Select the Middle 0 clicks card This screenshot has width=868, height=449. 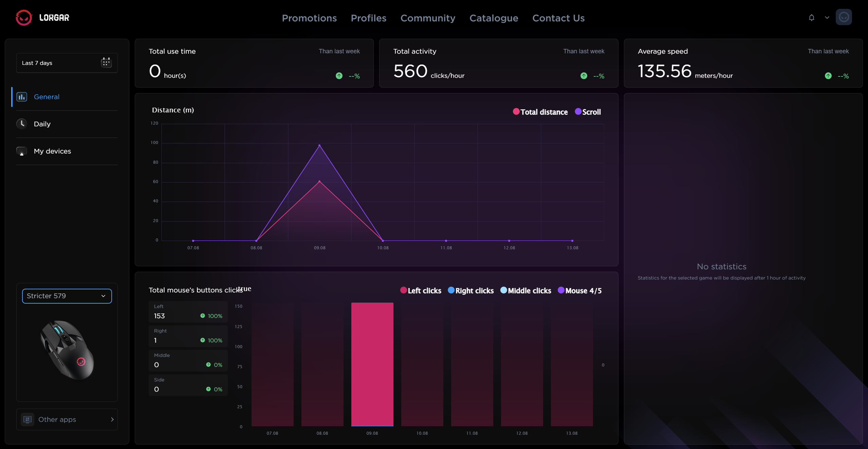[188, 360]
